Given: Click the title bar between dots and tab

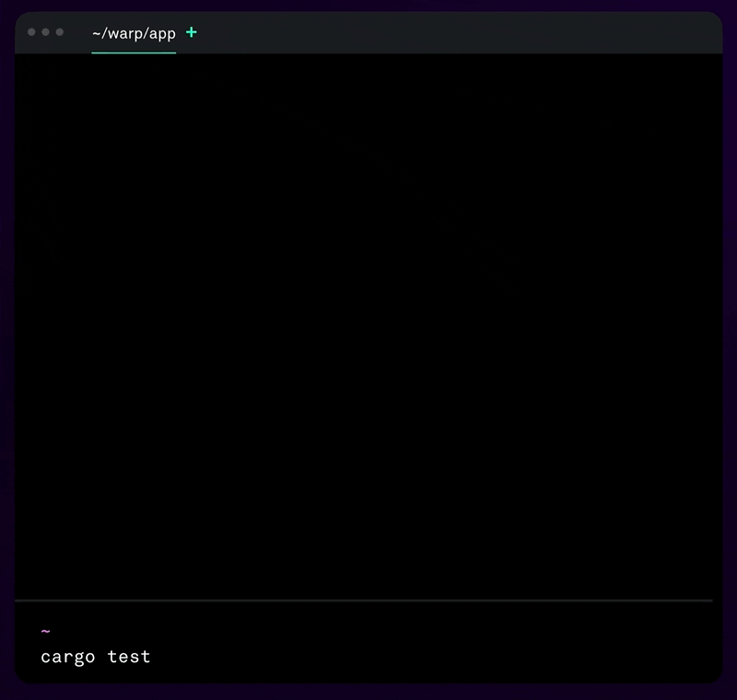Looking at the screenshot, I should [x=77, y=32].
